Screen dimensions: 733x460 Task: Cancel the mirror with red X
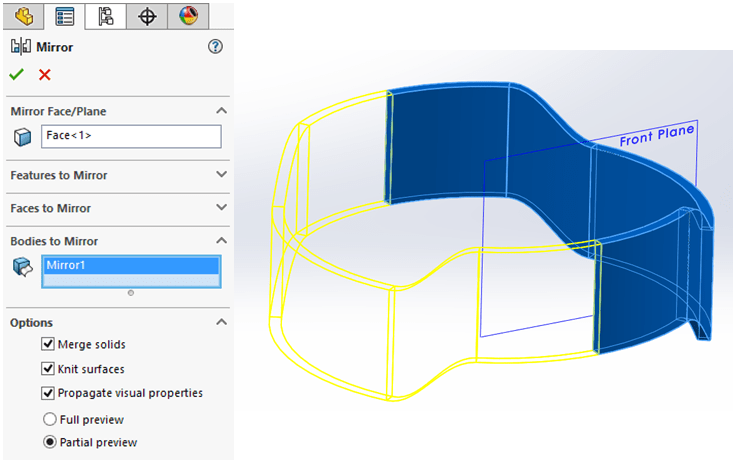tap(44, 75)
